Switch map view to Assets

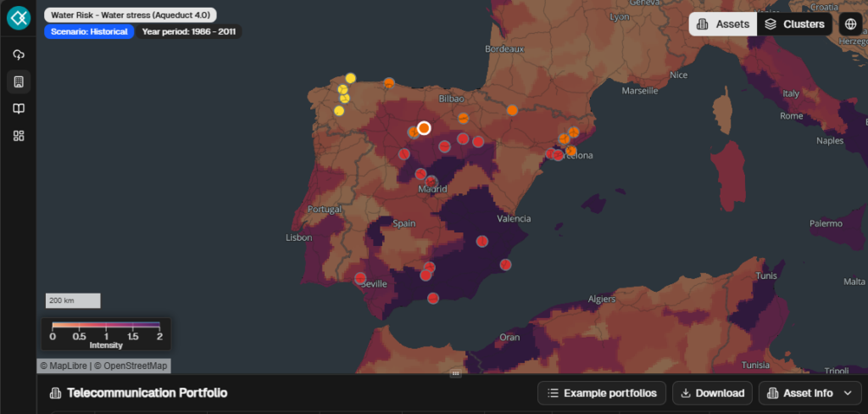tap(722, 24)
